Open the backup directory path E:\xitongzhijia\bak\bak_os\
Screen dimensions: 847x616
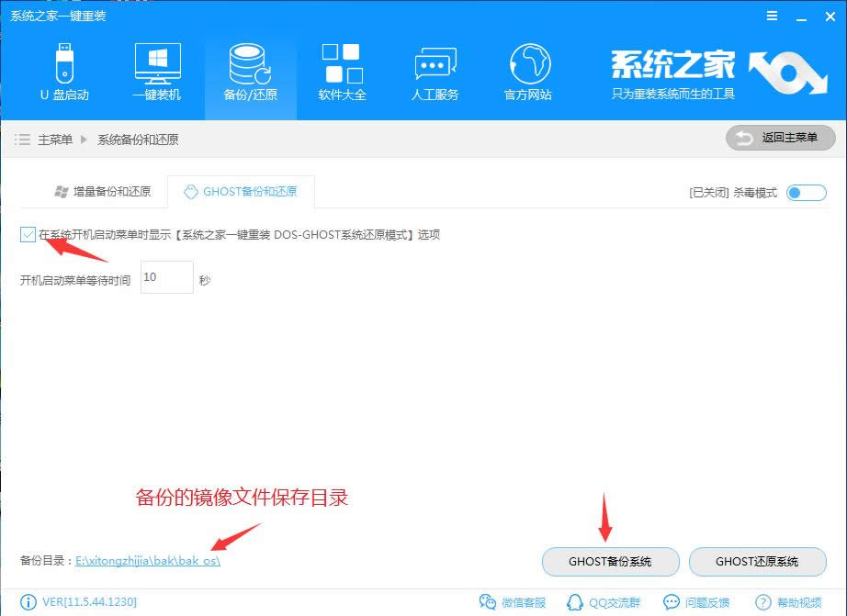tap(148, 560)
